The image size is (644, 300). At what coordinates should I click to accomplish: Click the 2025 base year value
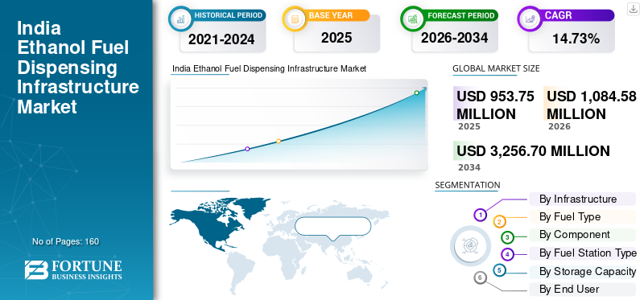(x=336, y=38)
